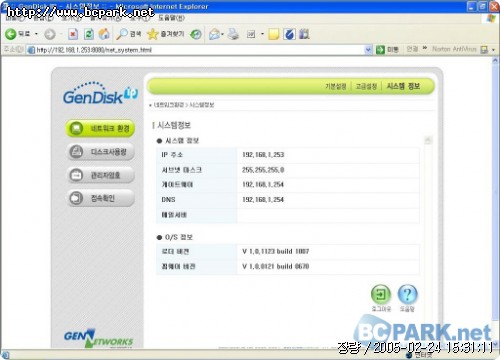This screenshot has width=500, height=360.
Task: Click the 'DNS' row label
Action: 168,200
